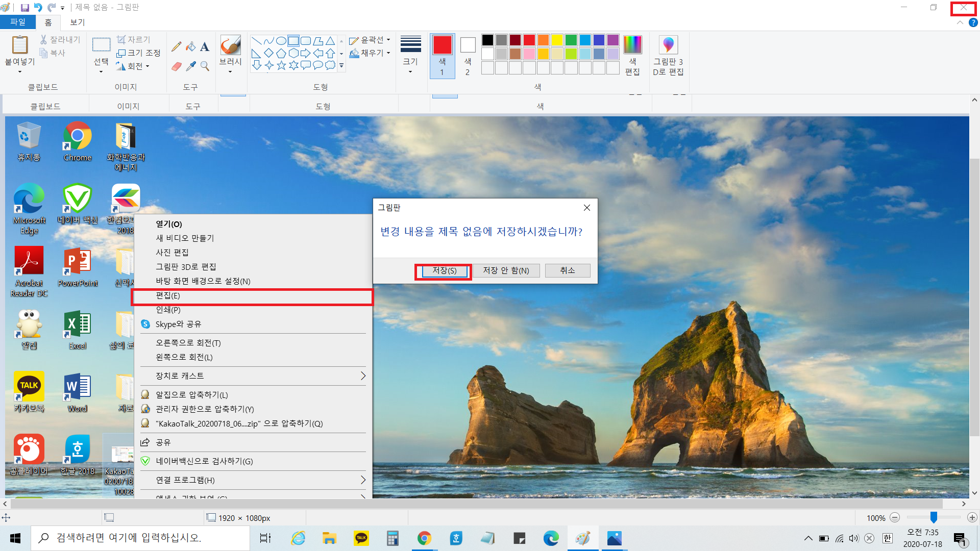
Task: Expand the Brushes dropdown
Action: pyautogui.click(x=230, y=71)
